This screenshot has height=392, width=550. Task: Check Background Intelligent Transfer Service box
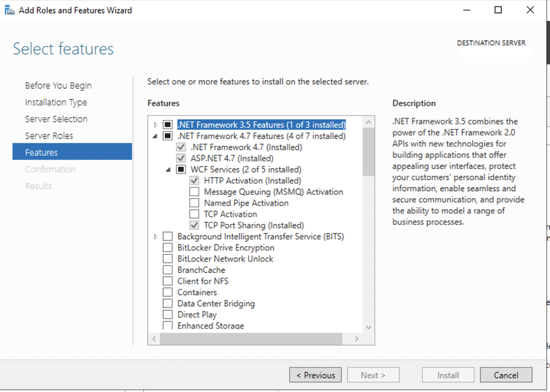168,237
